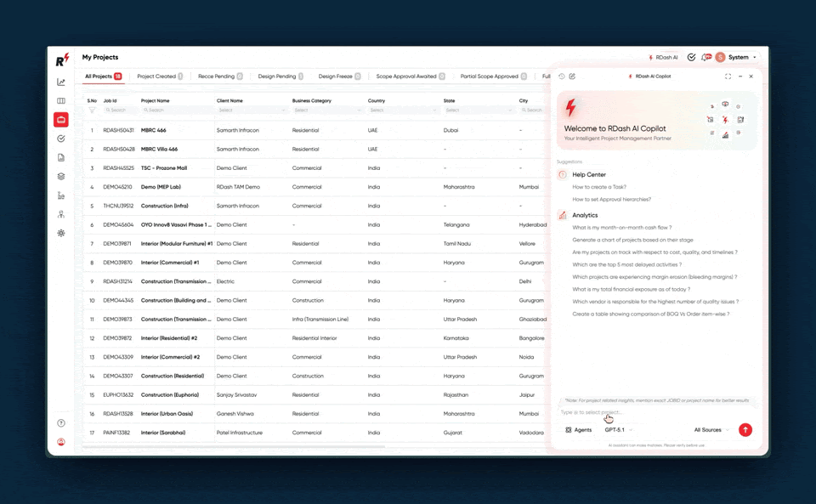
Task: Open the settings gear in left sidebar
Action: pyautogui.click(x=61, y=233)
